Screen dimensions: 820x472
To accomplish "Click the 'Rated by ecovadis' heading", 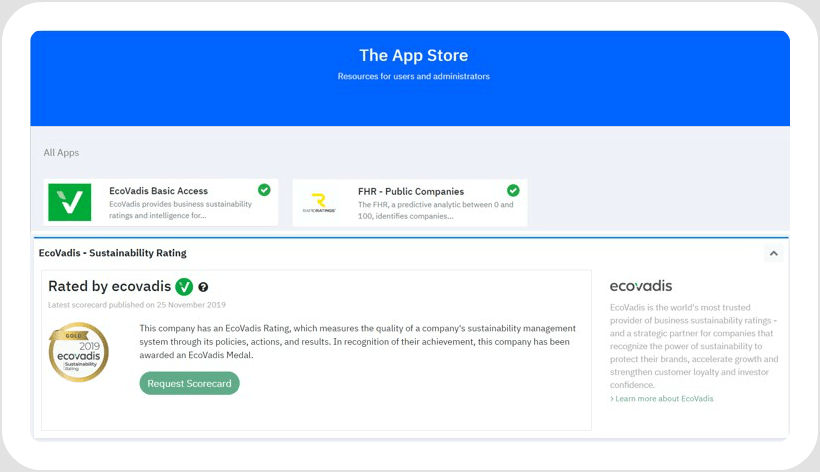I will click(x=109, y=286).
